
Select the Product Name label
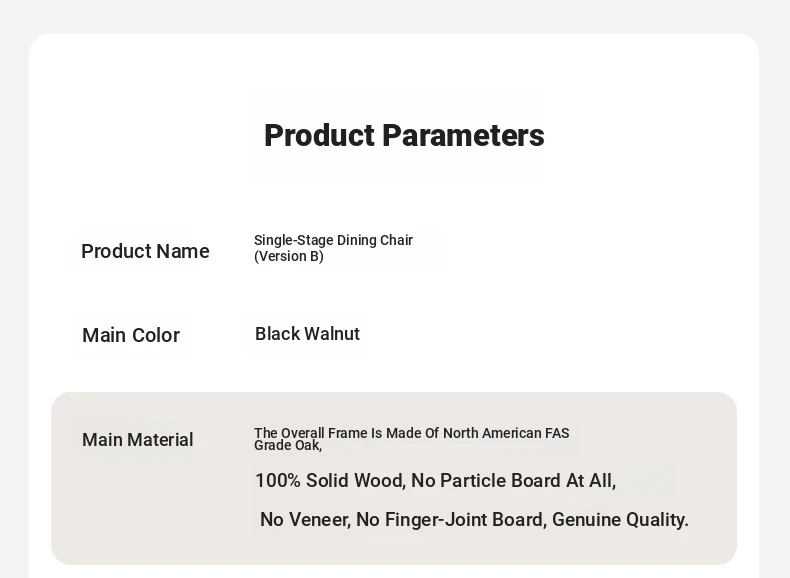145,251
